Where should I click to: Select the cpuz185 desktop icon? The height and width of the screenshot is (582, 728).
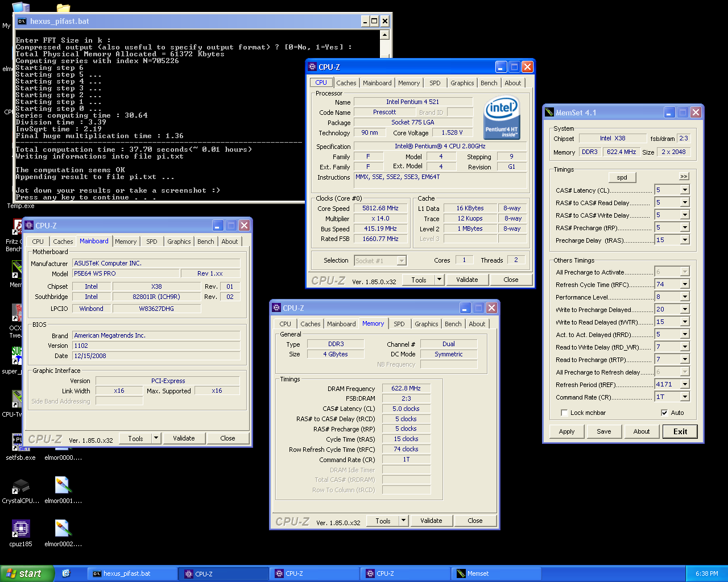tap(21, 529)
